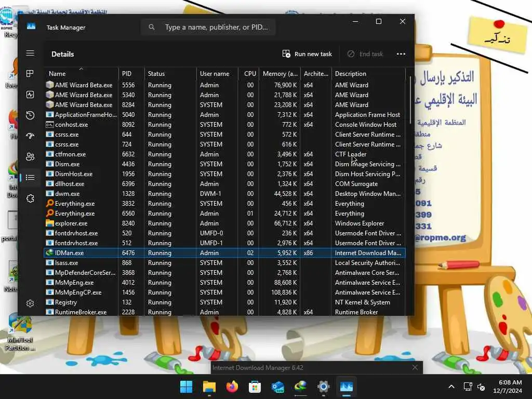The image size is (532, 399).
Task: Click AME Wizard Beta.exe icon PID 5556
Action: tap(50, 85)
